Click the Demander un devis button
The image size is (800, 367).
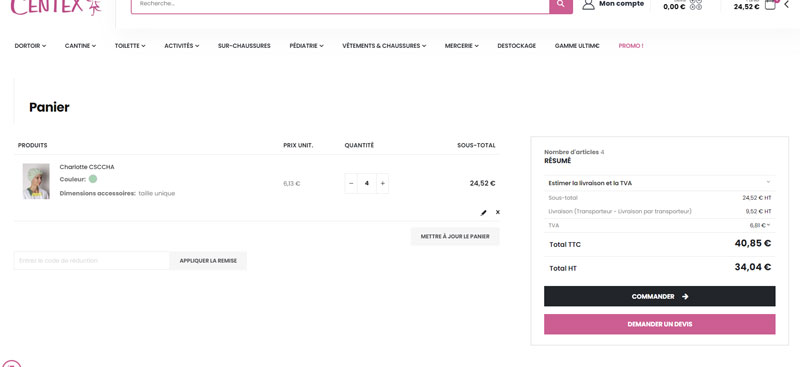pos(659,324)
